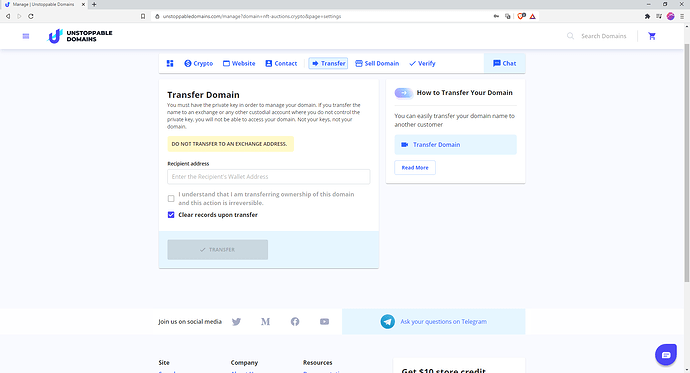Open the hamburger menu icon
Image resolution: width=690 pixels, height=373 pixels.
(x=26, y=36)
